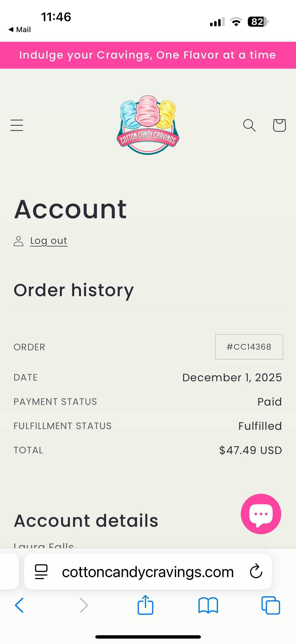Tap the search magnifier icon
Screen dimensions: 296x644
click(249, 125)
